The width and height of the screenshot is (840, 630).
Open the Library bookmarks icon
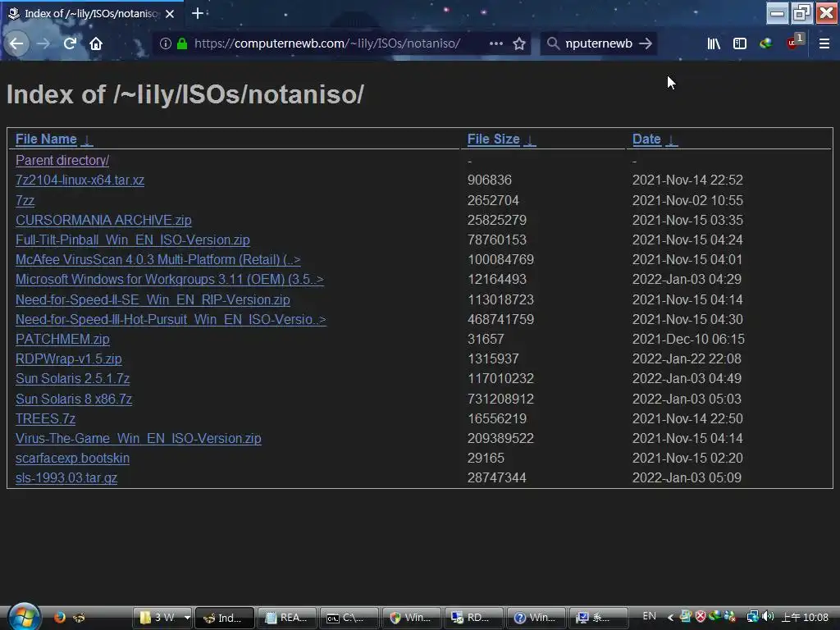click(x=714, y=43)
